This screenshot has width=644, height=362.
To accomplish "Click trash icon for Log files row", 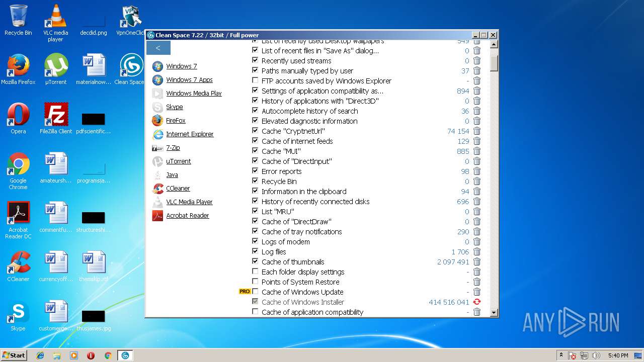I will (x=477, y=252).
